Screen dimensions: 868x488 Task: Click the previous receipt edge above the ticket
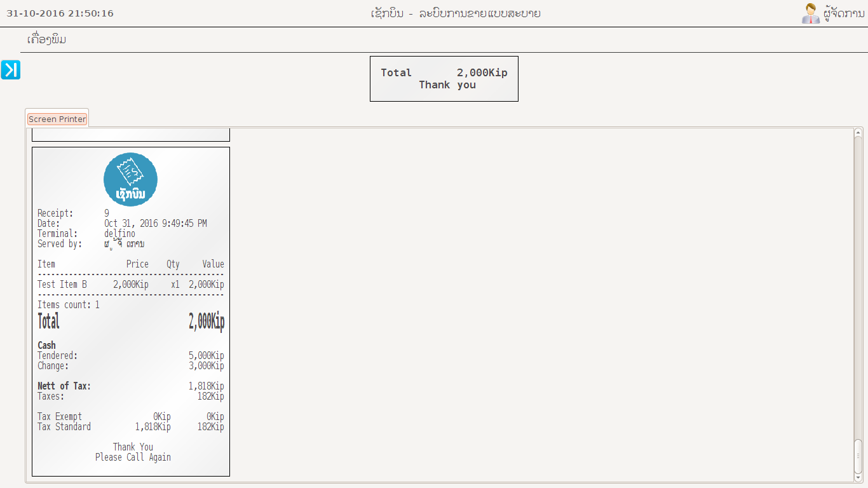click(x=130, y=135)
